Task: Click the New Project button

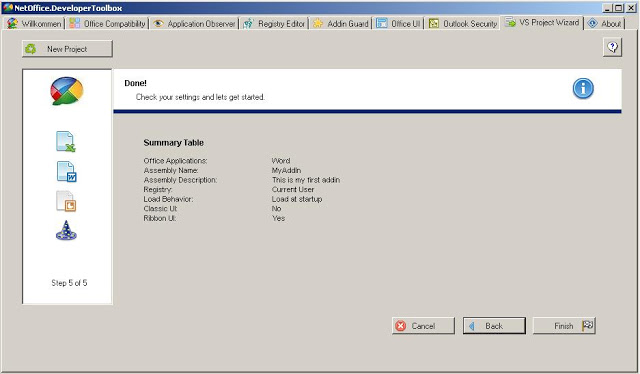Action: click(67, 49)
